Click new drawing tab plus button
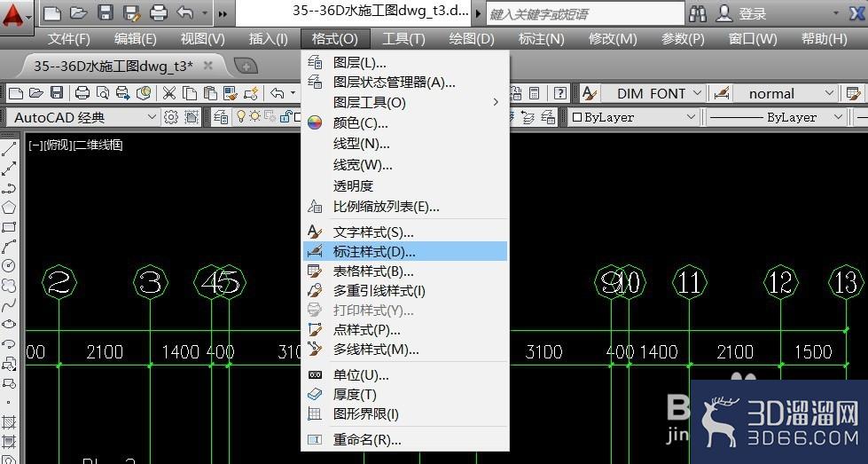This screenshot has width=868, height=464. click(x=246, y=67)
